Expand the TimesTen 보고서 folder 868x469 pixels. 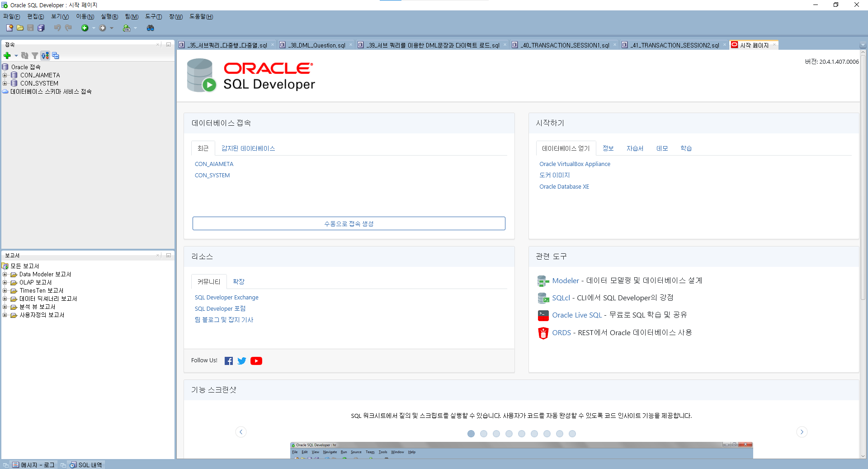pyautogui.click(x=5, y=290)
